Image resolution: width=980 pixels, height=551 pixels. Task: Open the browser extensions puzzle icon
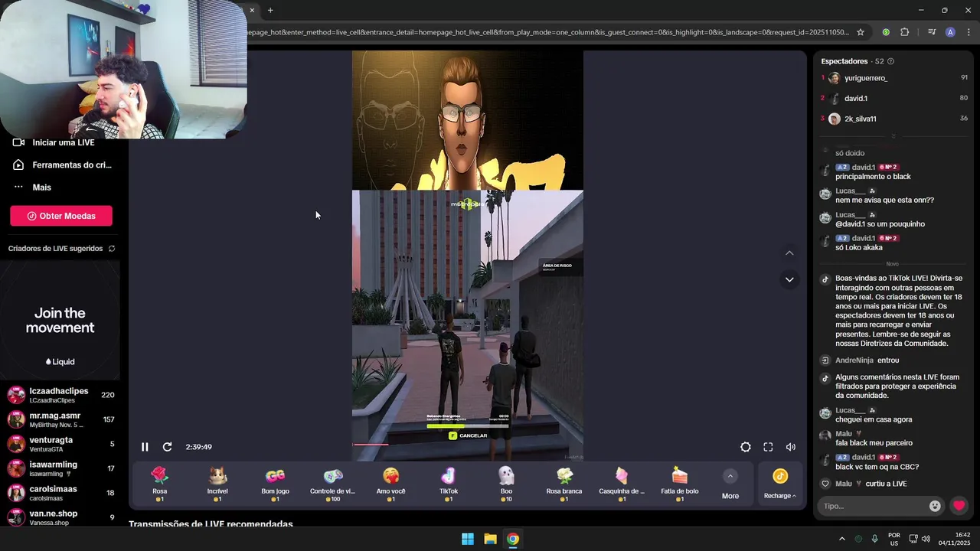pyautogui.click(x=905, y=32)
